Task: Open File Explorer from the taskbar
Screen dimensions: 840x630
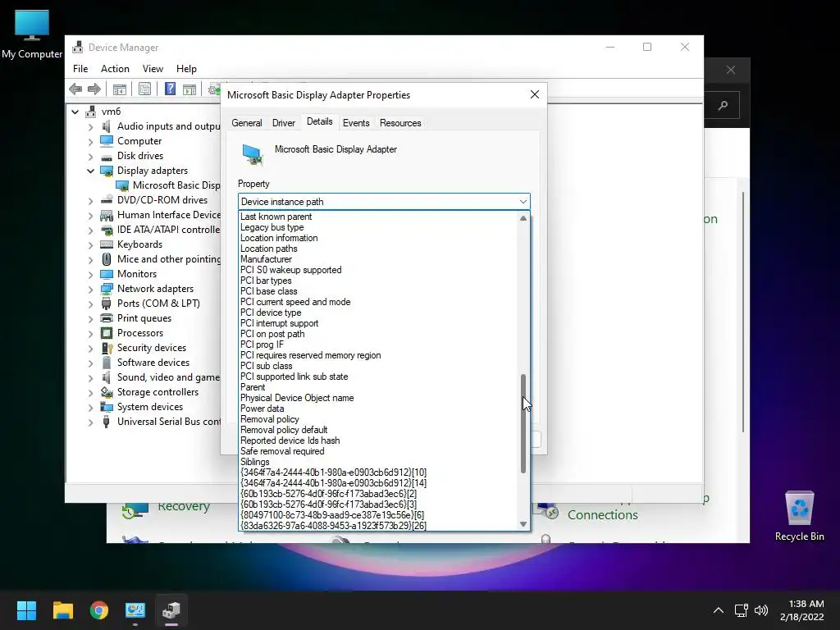Action: click(62, 610)
